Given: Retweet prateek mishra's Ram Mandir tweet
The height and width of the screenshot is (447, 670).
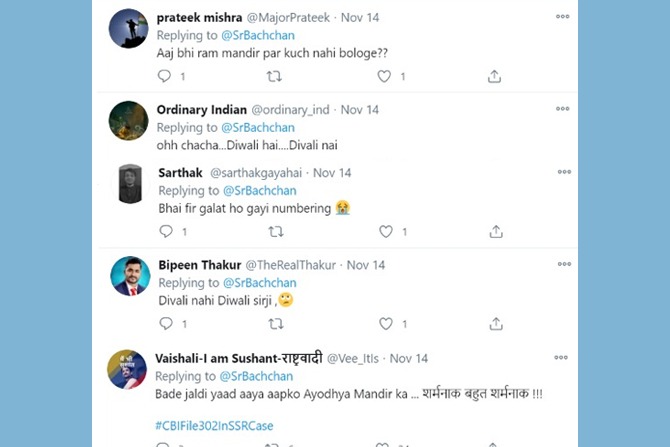Looking at the screenshot, I should pos(274,76).
